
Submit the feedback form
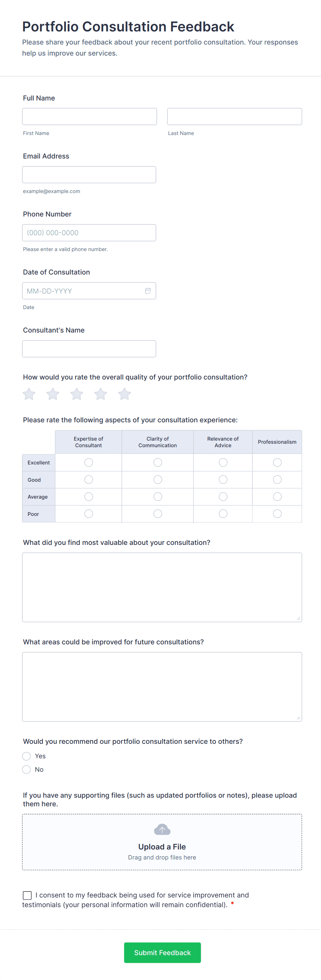pyautogui.click(x=163, y=953)
